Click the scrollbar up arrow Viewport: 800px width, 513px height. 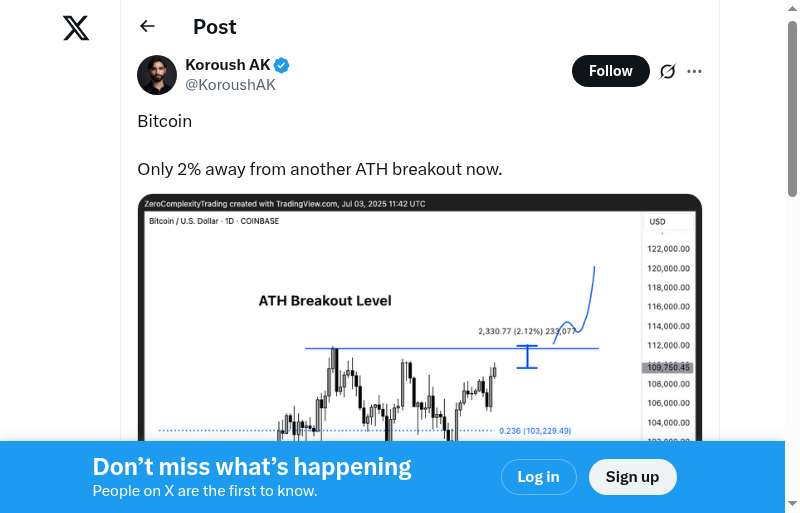pyautogui.click(x=792, y=10)
